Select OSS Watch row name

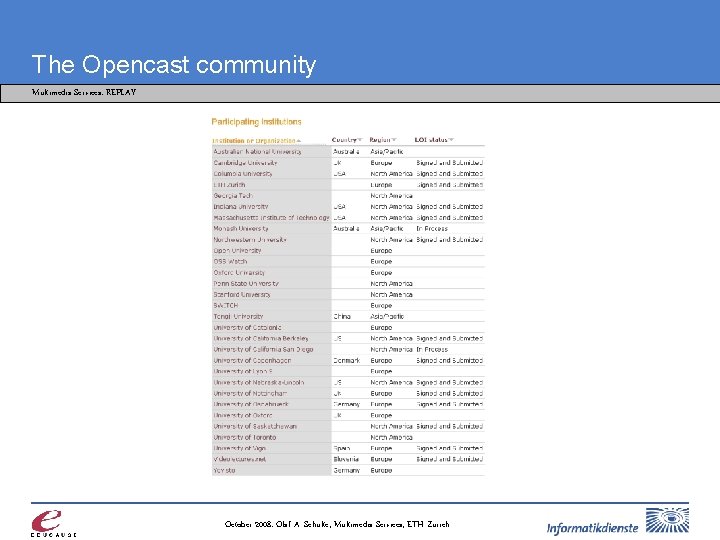coord(230,261)
